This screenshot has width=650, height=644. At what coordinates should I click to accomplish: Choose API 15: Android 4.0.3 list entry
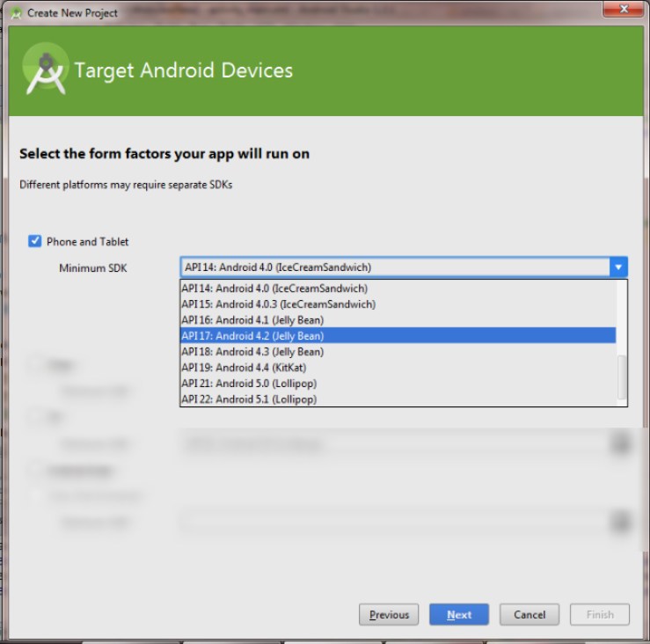398,304
